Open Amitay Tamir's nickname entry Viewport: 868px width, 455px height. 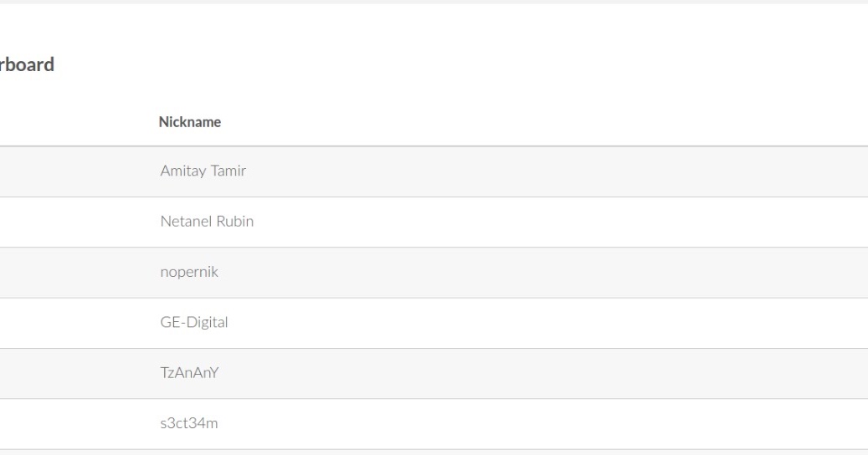(x=203, y=171)
